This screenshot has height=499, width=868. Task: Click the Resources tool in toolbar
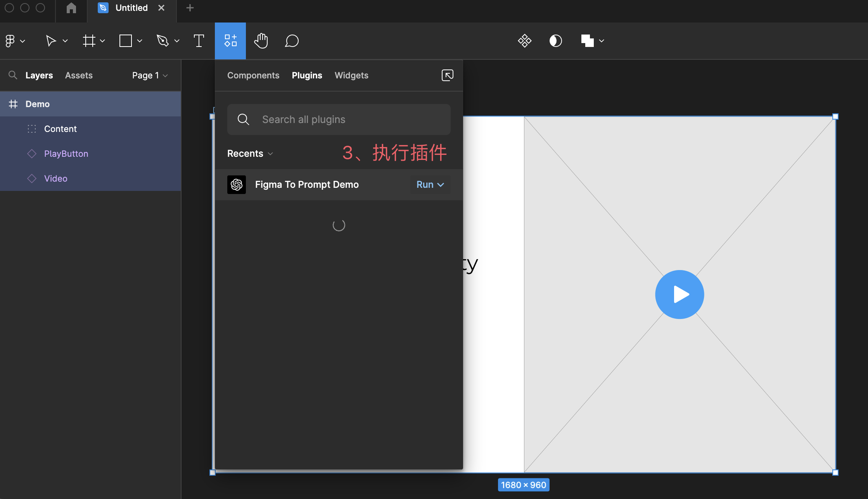230,41
